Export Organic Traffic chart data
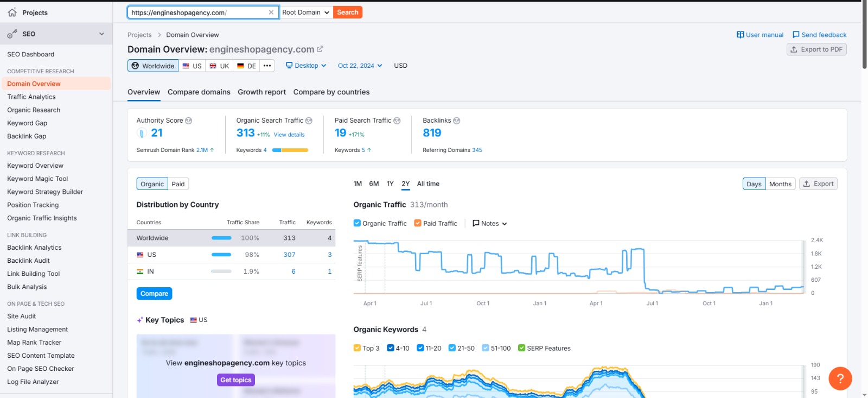 pyautogui.click(x=818, y=184)
